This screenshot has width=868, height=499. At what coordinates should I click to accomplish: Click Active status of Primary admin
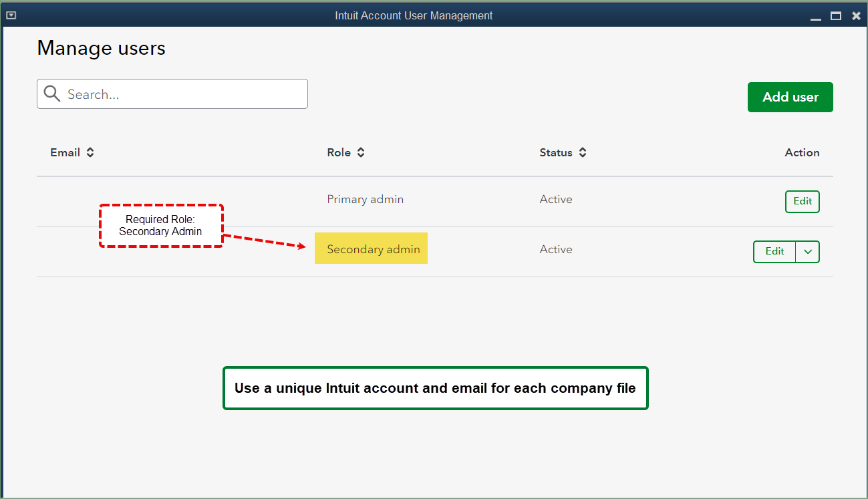click(x=556, y=199)
